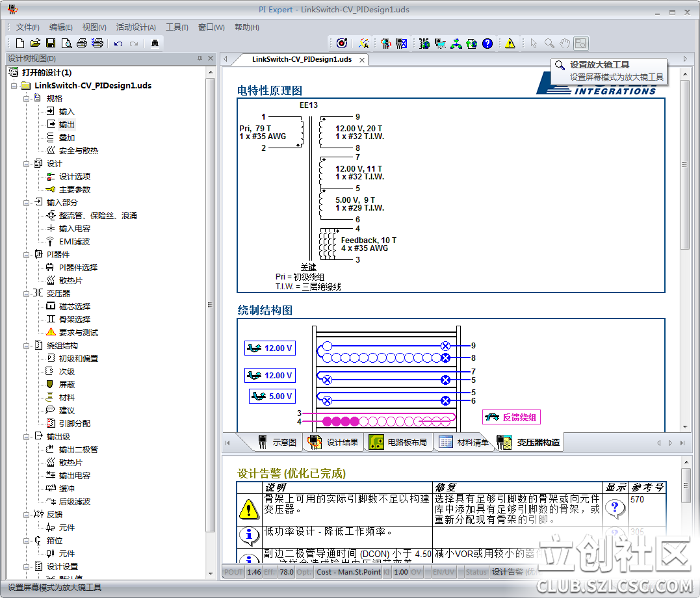Open the 工具(T) menu
700x598 pixels.
pos(177,27)
